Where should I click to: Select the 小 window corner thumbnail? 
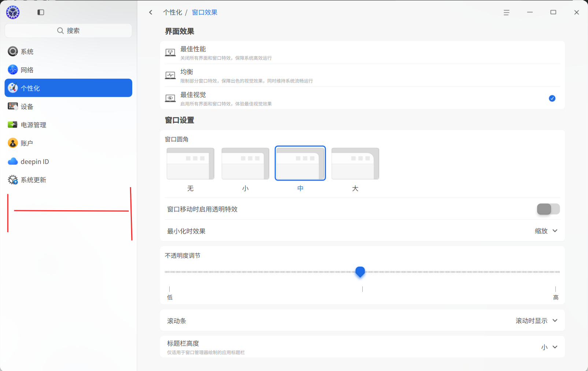pos(245,164)
